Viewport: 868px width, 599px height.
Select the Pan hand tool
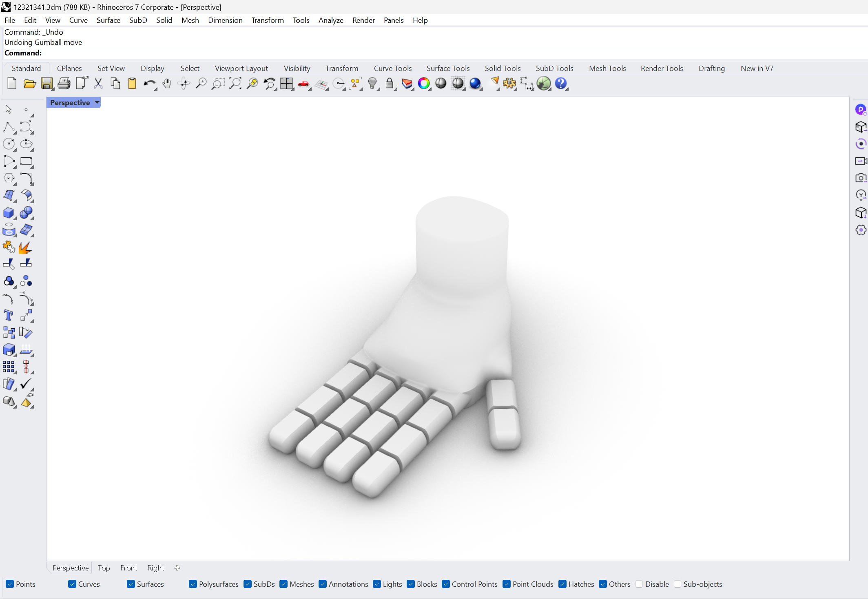pyautogui.click(x=166, y=84)
